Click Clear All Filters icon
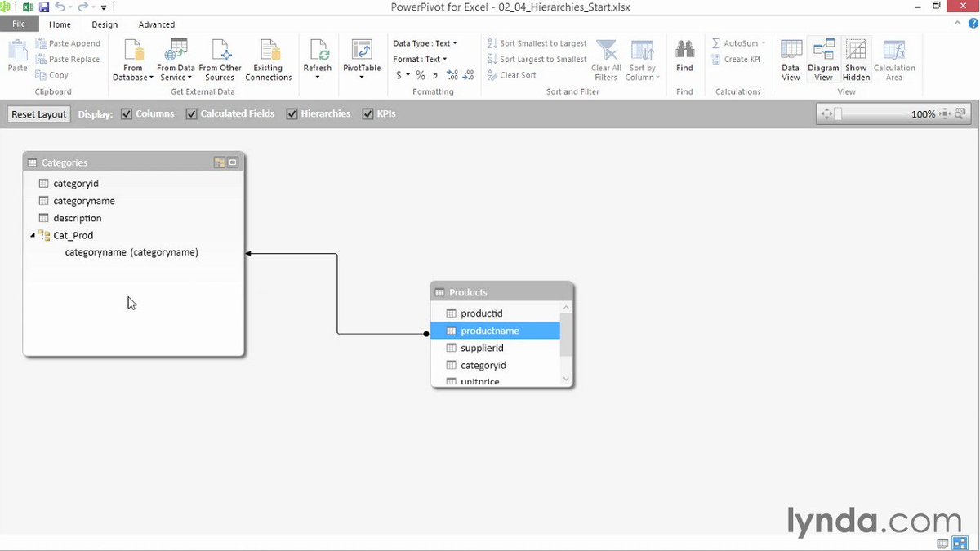 coord(606,51)
